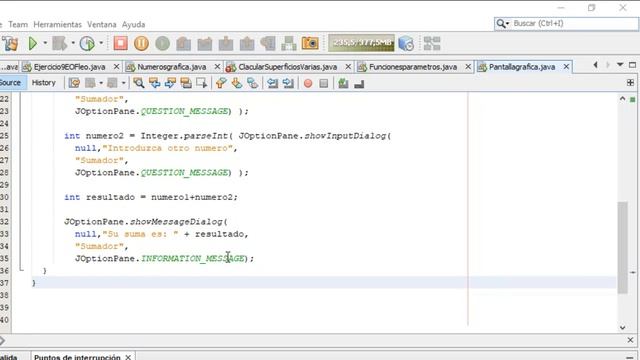
Task: Click the editor Forward navigation icon
Action: 112,83
